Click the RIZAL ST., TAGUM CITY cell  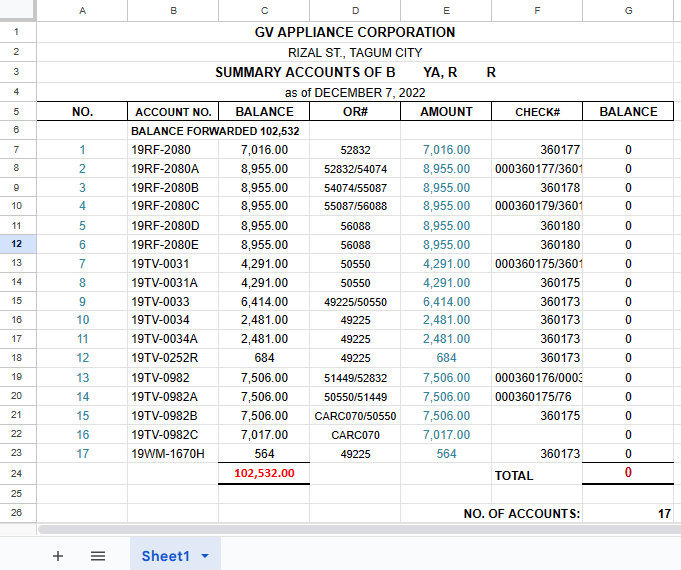[x=355, y=53]
